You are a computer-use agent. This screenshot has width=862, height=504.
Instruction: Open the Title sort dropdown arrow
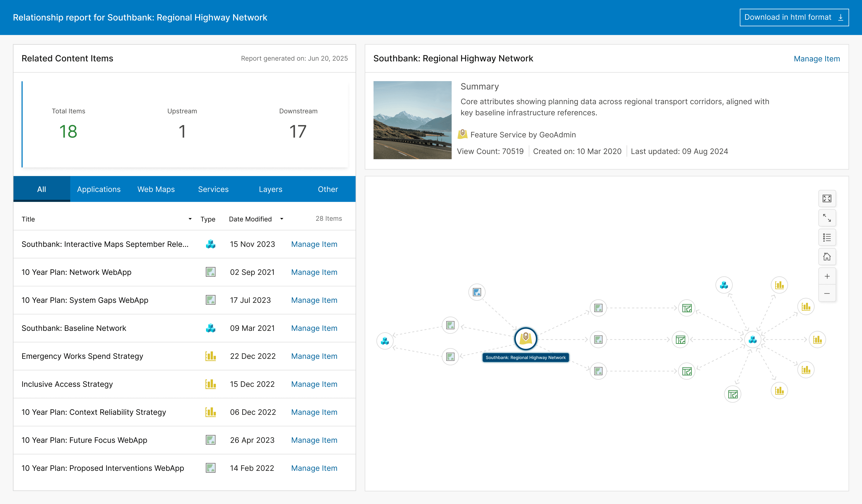coord(190,219)
